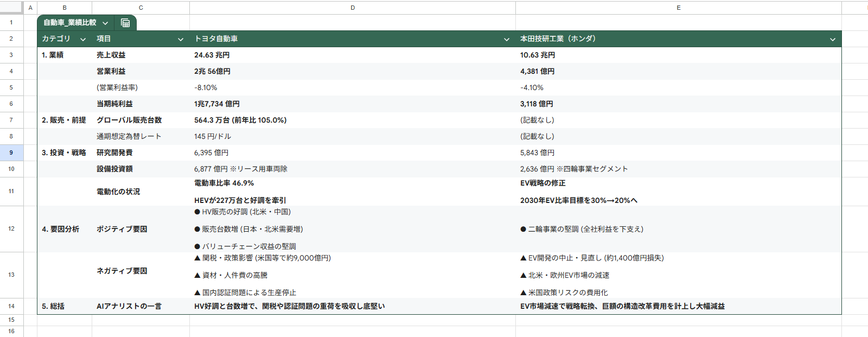Select column D header
Viewport: 868px width, 337px height.
tap(353, 8)
